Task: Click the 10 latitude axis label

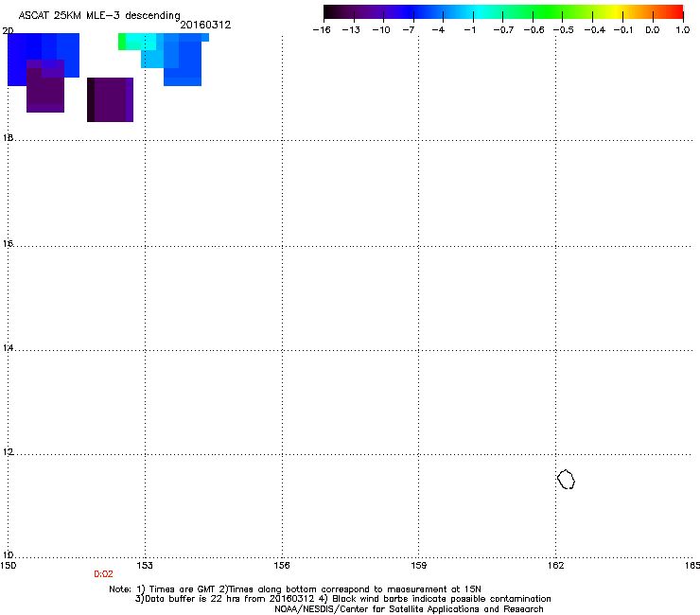Action: click(8, 555)
